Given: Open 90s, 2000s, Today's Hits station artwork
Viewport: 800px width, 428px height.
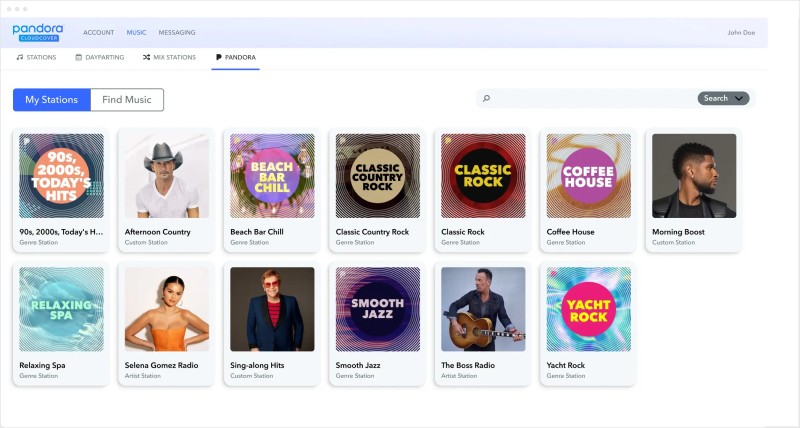Looking at the screenshot, I should [61, 176].
